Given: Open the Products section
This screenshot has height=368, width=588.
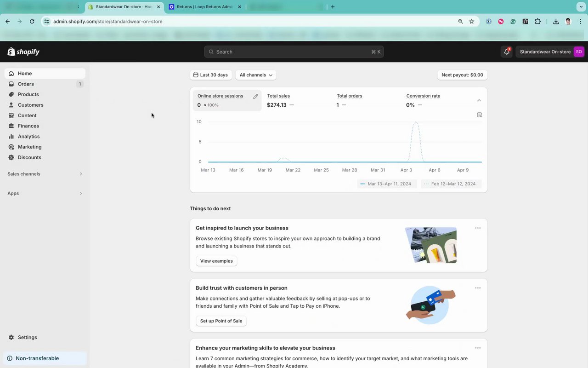Looking at the screenshot, I should [45, 94].
